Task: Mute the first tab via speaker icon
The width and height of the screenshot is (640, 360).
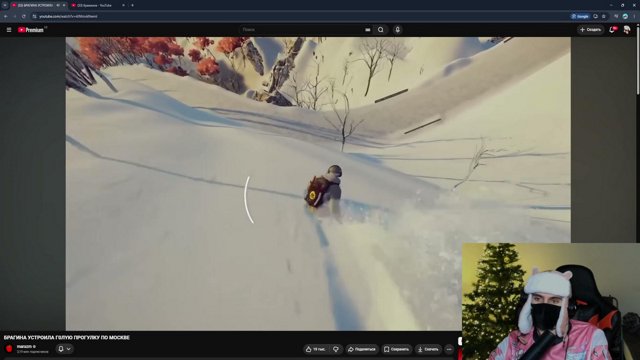Action: point(58,5)
